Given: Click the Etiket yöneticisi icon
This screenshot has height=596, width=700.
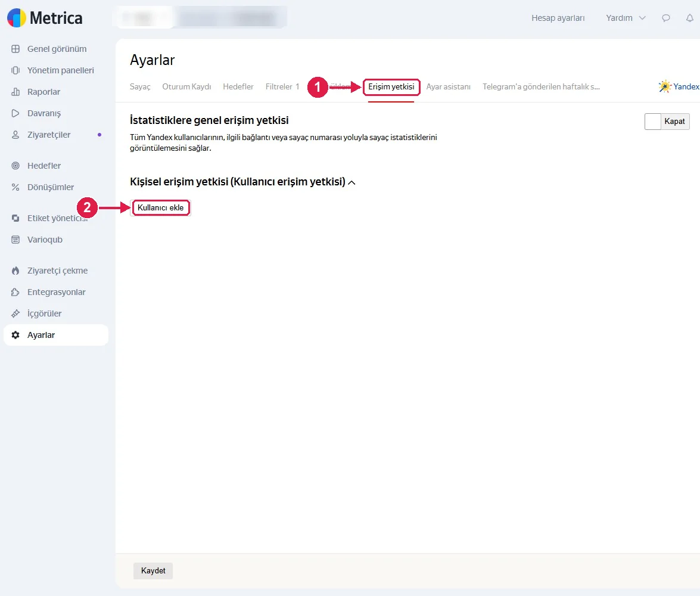Looking at the screenshot, I should [15, 218].
